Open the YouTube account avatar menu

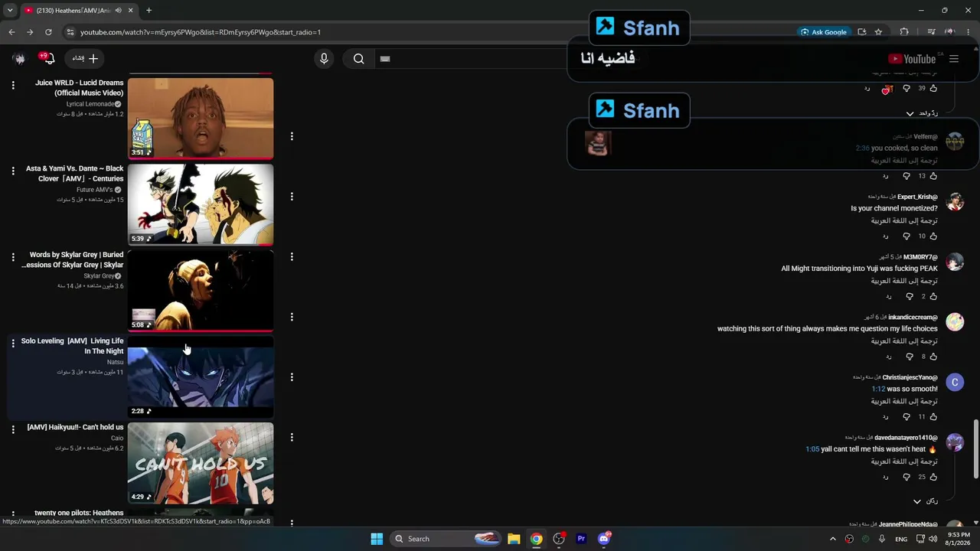coord(19,59)
